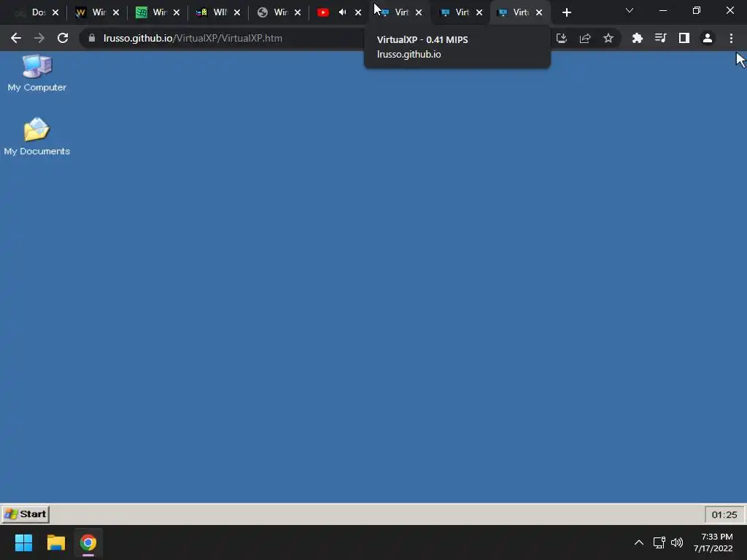Click the Chrome taskbar icon
This screenshot has width=747, height=560.
pyautogui.click(x=88, y=542)
